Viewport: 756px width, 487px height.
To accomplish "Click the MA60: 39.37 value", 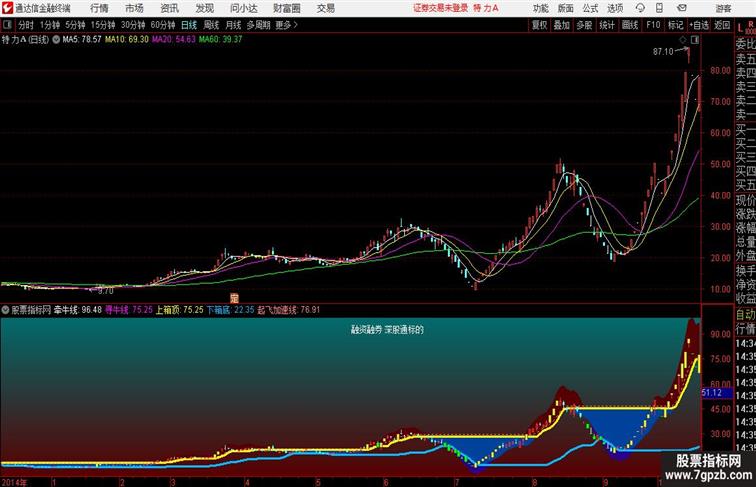I will [x=220, y=40].
